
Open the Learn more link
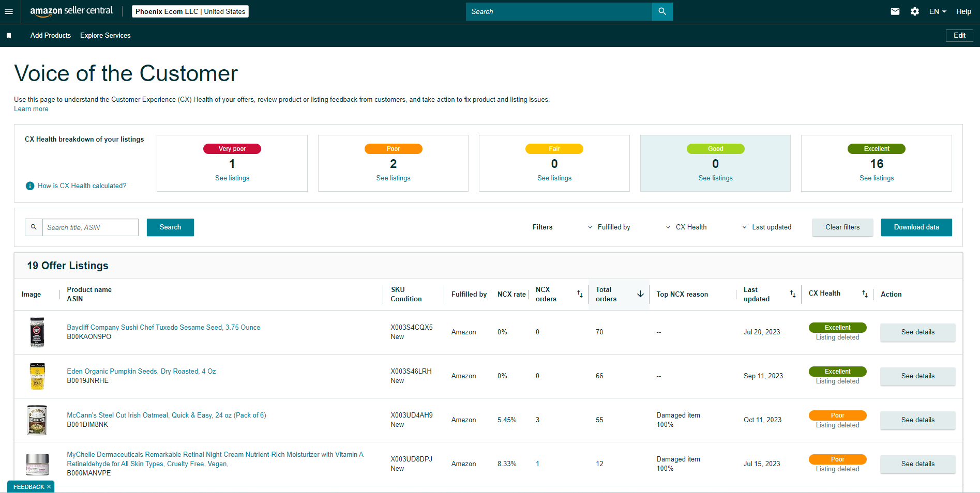coord(31,109)
